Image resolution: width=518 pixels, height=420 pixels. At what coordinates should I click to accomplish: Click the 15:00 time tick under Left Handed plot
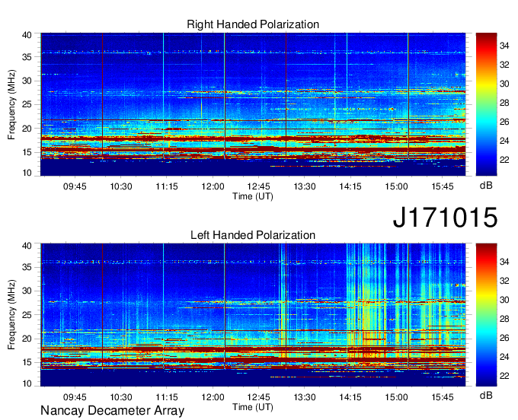click(x=396, y=396)
